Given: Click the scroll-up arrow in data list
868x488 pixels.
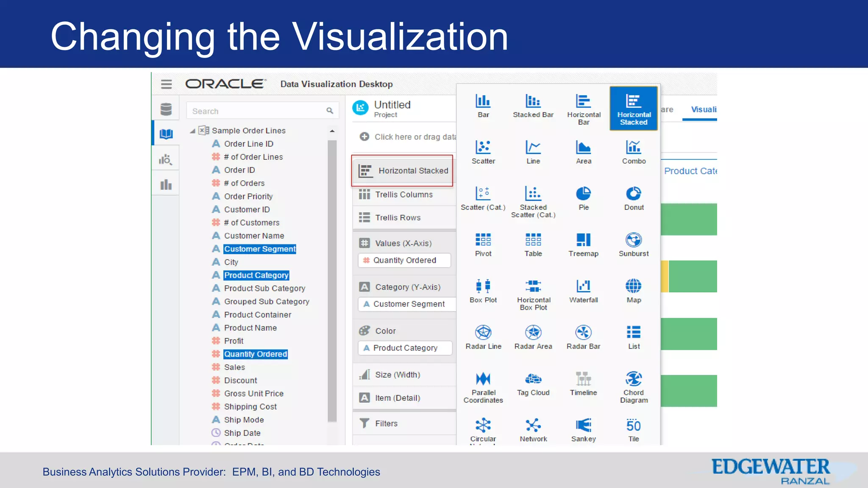Looking at the screenshot, I should click(x=332, y=131).
